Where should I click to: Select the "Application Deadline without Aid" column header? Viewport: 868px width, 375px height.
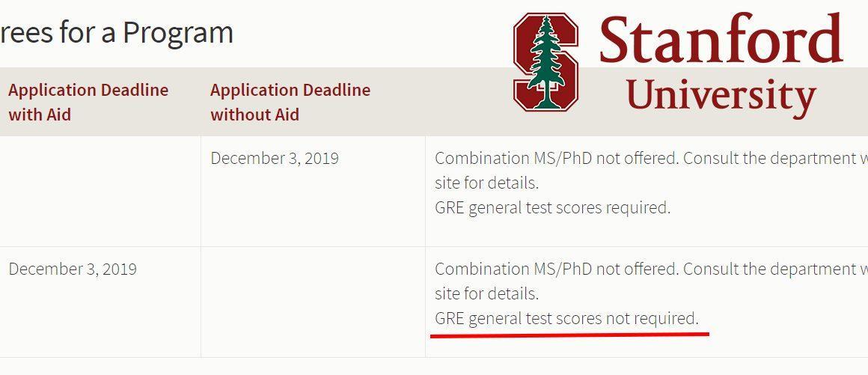pyautogui.click(x=290, y=102)
